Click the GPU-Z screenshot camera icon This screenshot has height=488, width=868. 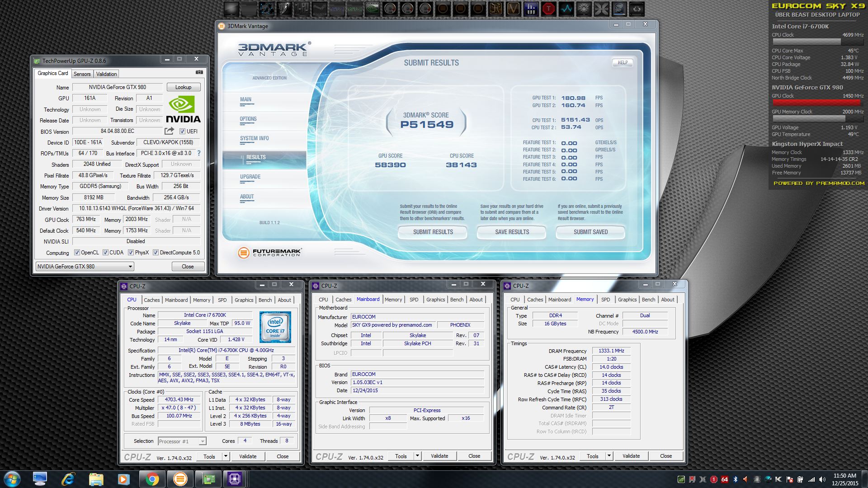click(x=199, y=72)
